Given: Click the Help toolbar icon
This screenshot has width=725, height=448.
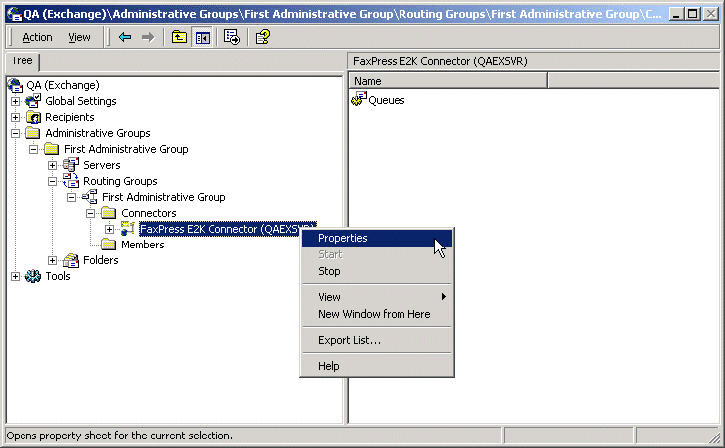Looking at the screenshot, I should coord(262,37).
